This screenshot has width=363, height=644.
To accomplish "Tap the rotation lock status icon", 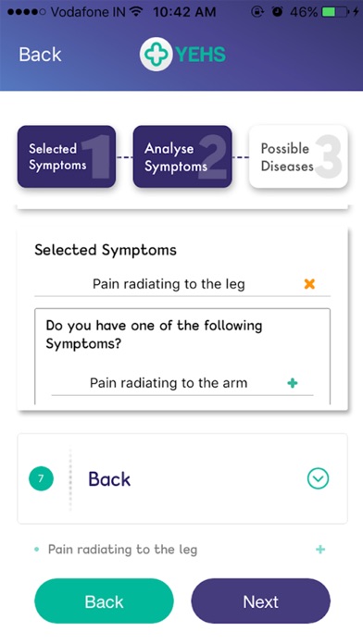I will click(257, 12).
